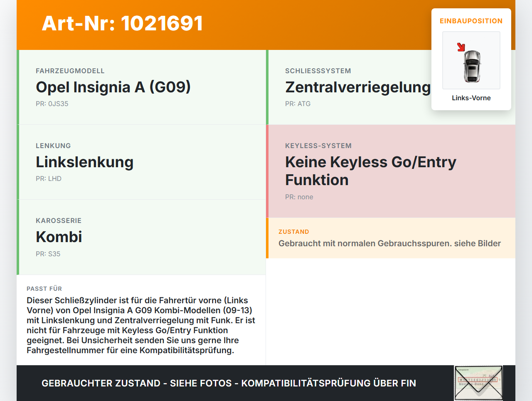Viewport: 532px width, 401px height.
Task: Click the Zentralverriegelung value text
Action: click(358, 87)
